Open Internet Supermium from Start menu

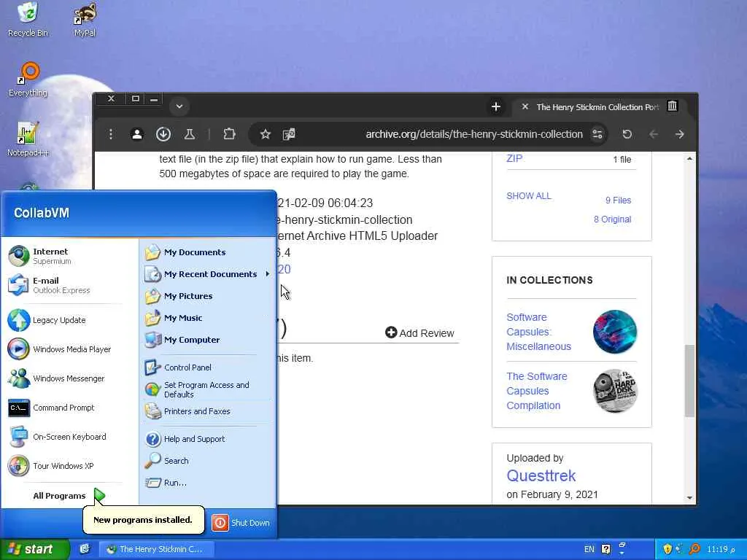click(66, 256)
